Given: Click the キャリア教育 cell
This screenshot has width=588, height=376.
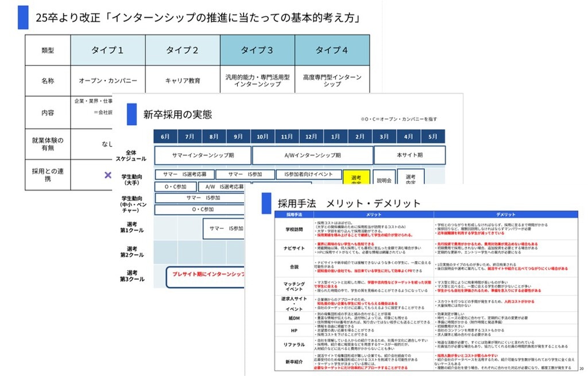Looking at the screenshot, I should click(x=182, y=81).
